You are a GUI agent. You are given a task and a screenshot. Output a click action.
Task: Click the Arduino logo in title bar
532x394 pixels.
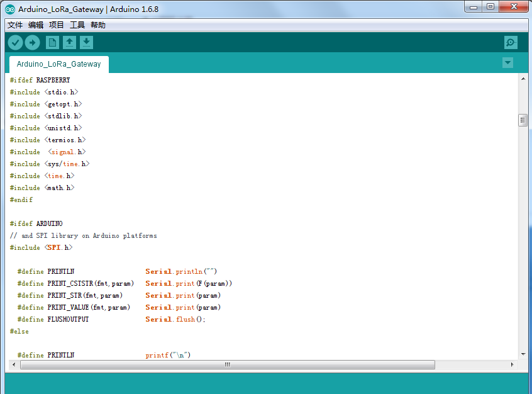pos(10,9)
